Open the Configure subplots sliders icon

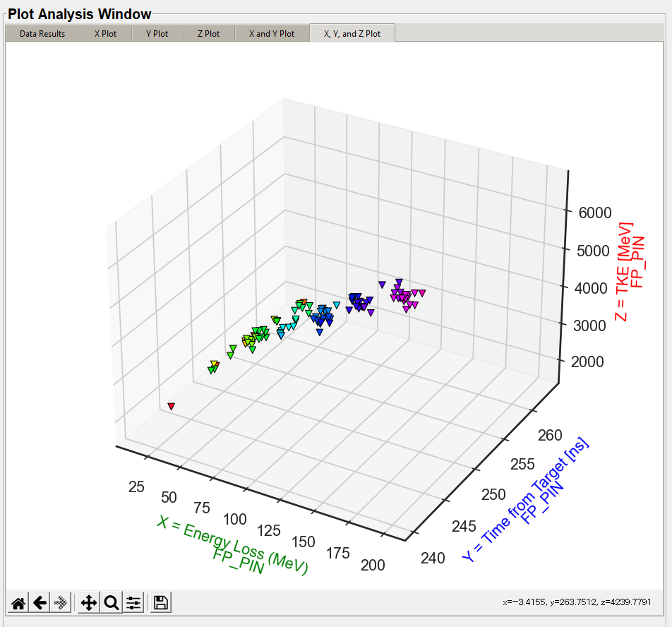point(133,602)
